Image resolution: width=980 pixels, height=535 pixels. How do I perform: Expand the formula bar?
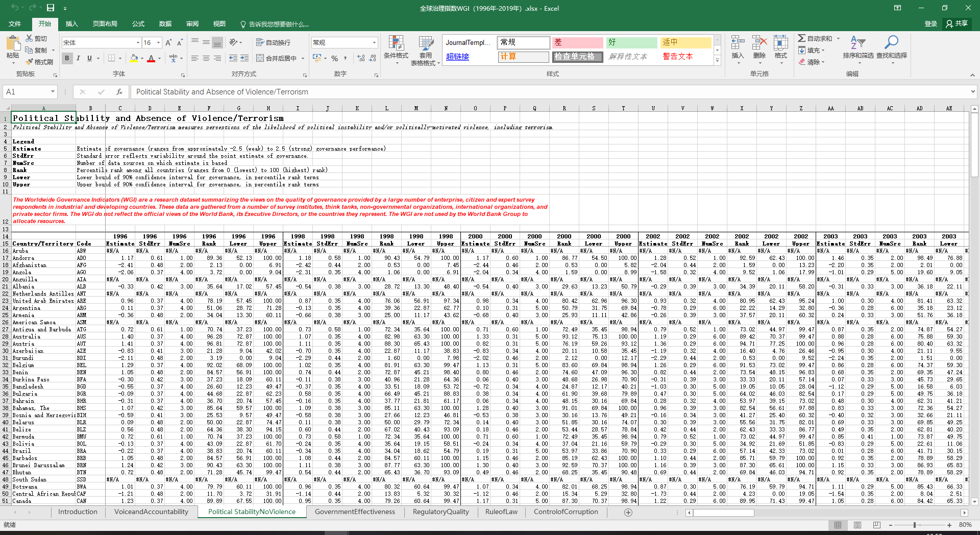pos(973,92)
